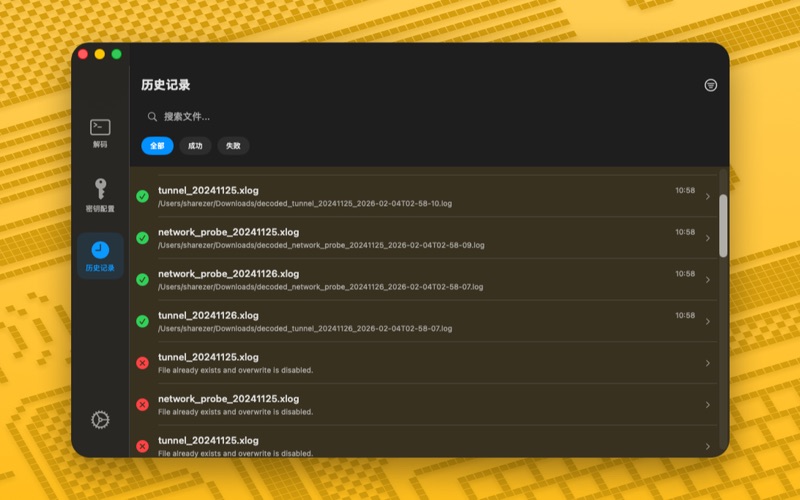Click file name network_probe_20241126.xlog
The height and width of the screenshot is (500, 800).
(x=229, y=274)
